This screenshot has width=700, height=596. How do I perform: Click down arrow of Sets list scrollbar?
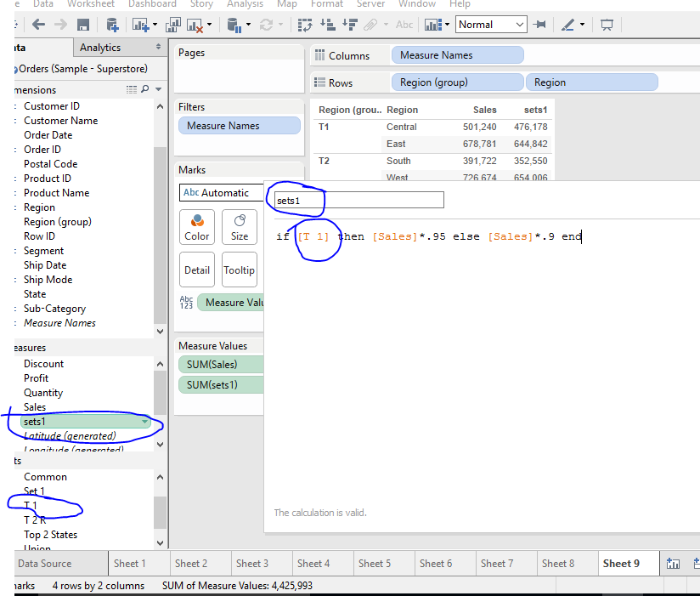click(161, 542)
